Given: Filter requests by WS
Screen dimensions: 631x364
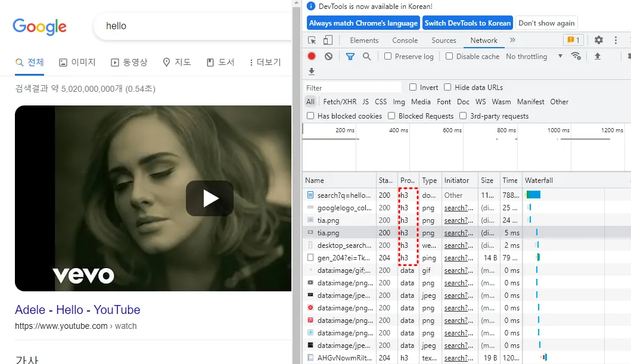Looking at the screenshot, I should pos(480,102).
